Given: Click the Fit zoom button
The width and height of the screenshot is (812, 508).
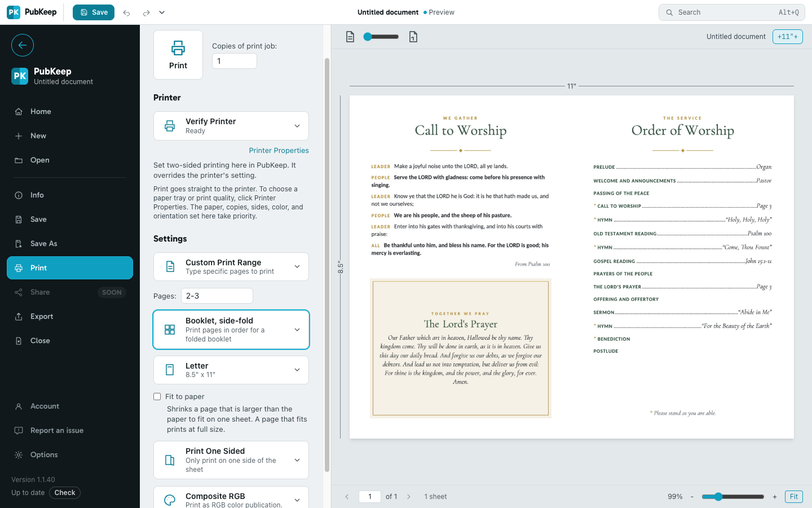Looking at the screenshot, I should click(794, 497).
